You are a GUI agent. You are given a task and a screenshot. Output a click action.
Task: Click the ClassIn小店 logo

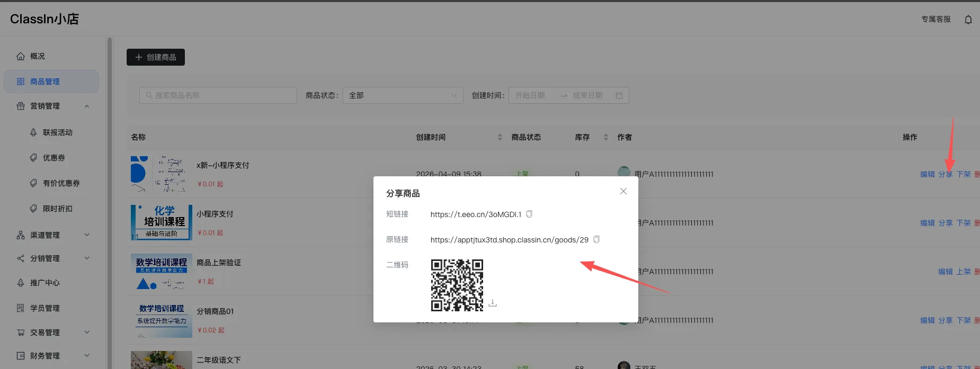point(44,19)
